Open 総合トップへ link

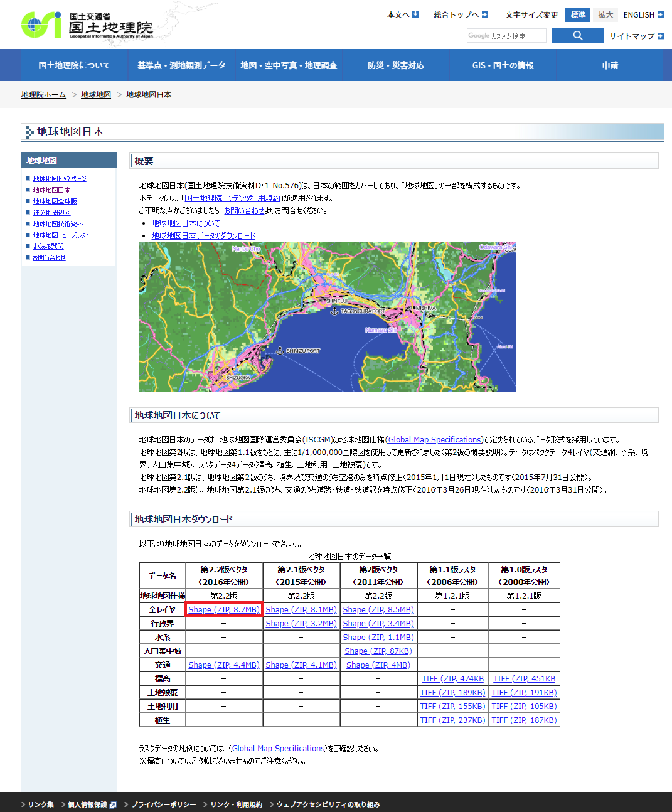pyautogui.click(x=461, y=14)
